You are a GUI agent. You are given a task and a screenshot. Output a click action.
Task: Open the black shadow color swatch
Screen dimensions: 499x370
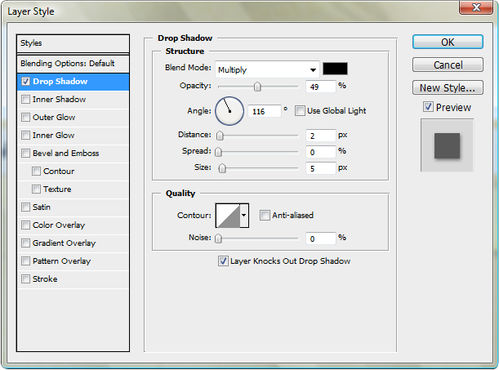click(x=335, y=69)
